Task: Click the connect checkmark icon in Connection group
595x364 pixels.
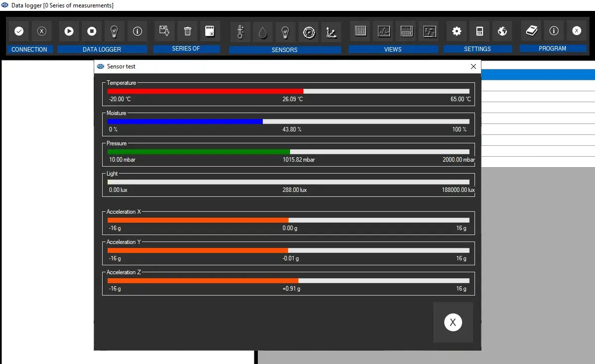Action: point(19,31)
